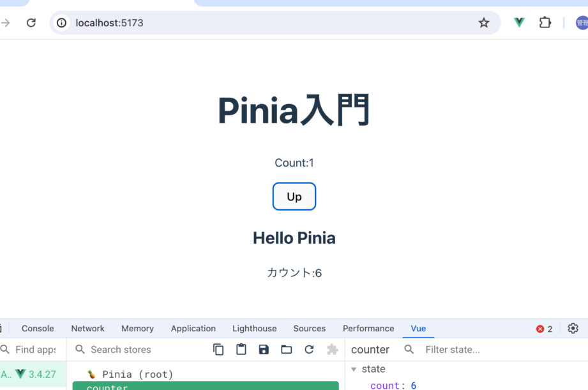Screen dimensions: 588x390
Task: Switch to the Performance tab
Action: click(368, 329)
